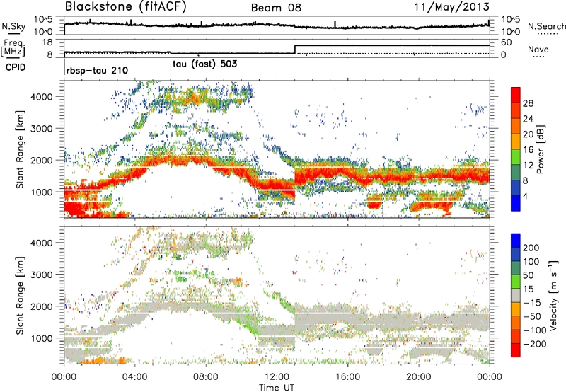Pick the gray −15 to 15 velocity colorbar segment
This screenshot has height=392, width=566.
[516, 296]
